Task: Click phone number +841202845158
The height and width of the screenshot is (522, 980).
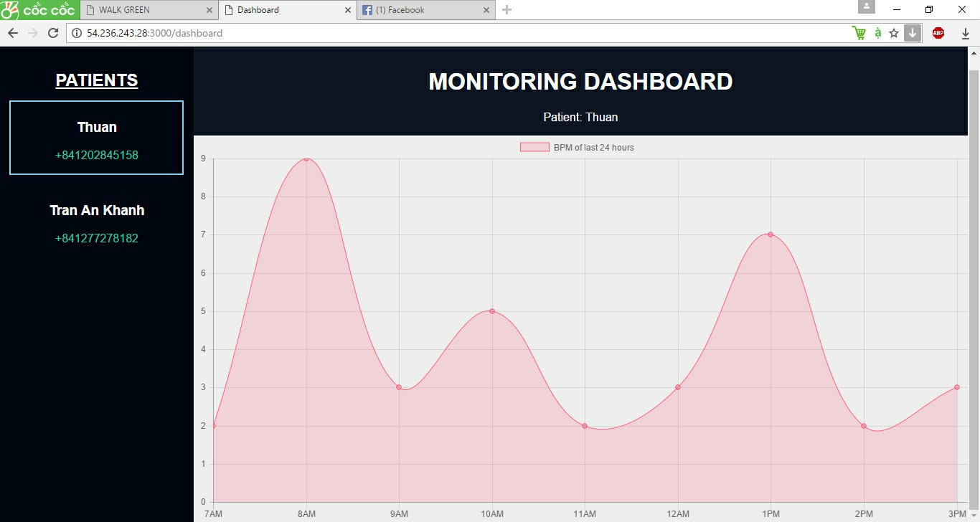Action: pos(97,155)
